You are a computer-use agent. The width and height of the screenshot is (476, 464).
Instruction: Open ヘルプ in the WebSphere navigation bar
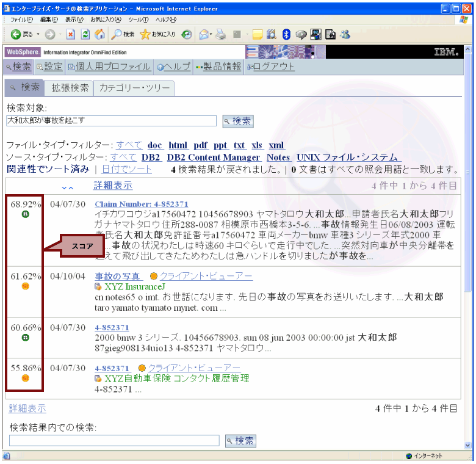(x=174, y=67)
